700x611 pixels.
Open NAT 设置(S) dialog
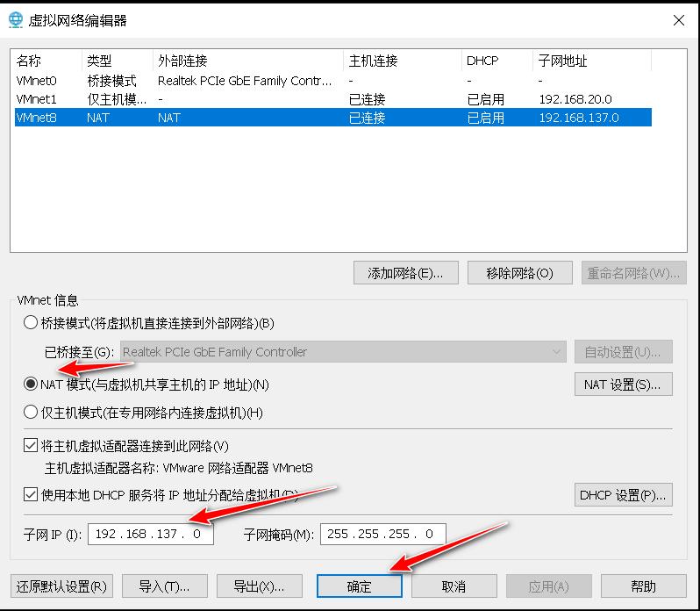pos(623,385)
